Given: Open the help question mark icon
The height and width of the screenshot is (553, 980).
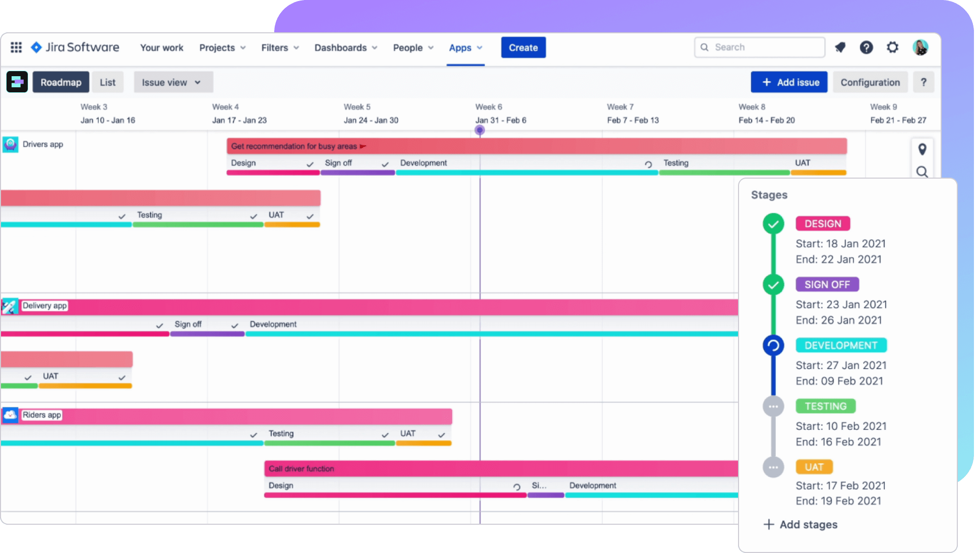Looking at the screenshot, I should pyautogui.click(x=866, y=47).
